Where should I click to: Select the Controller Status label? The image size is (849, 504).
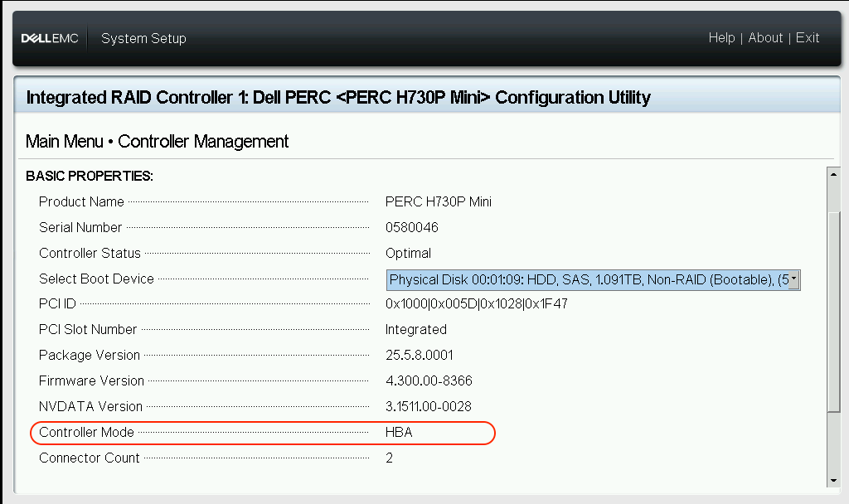click(90, 253)
